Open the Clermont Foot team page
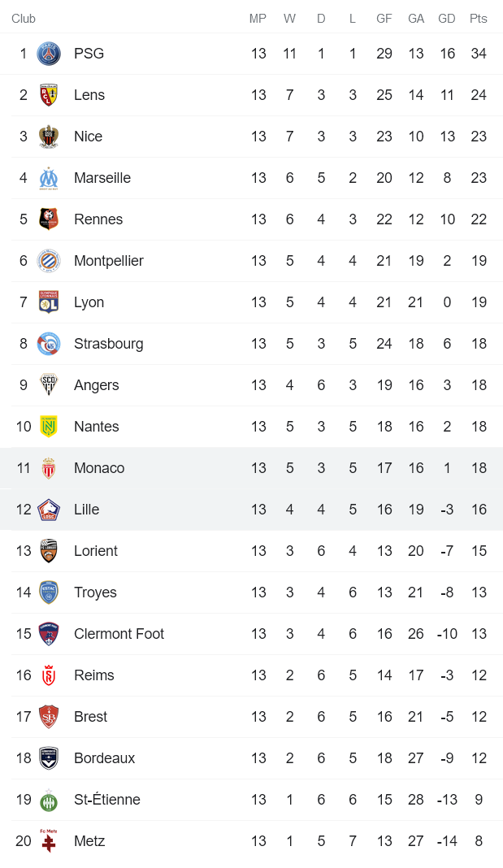The image size is (503, 868). (119, 634)
